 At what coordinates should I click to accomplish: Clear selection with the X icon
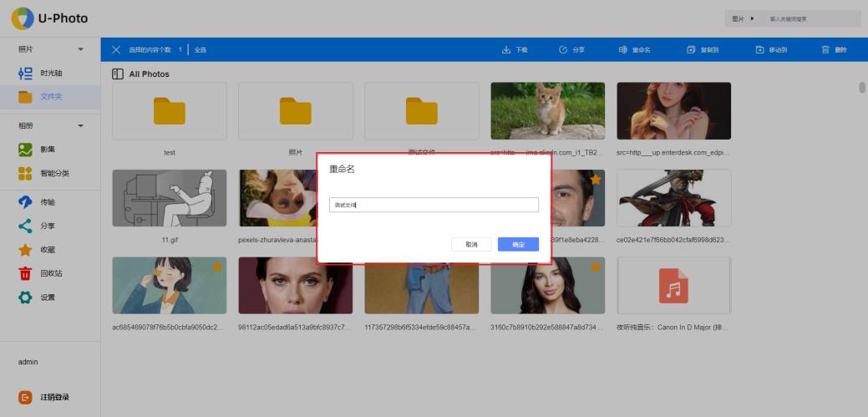[x=116, y=50]
